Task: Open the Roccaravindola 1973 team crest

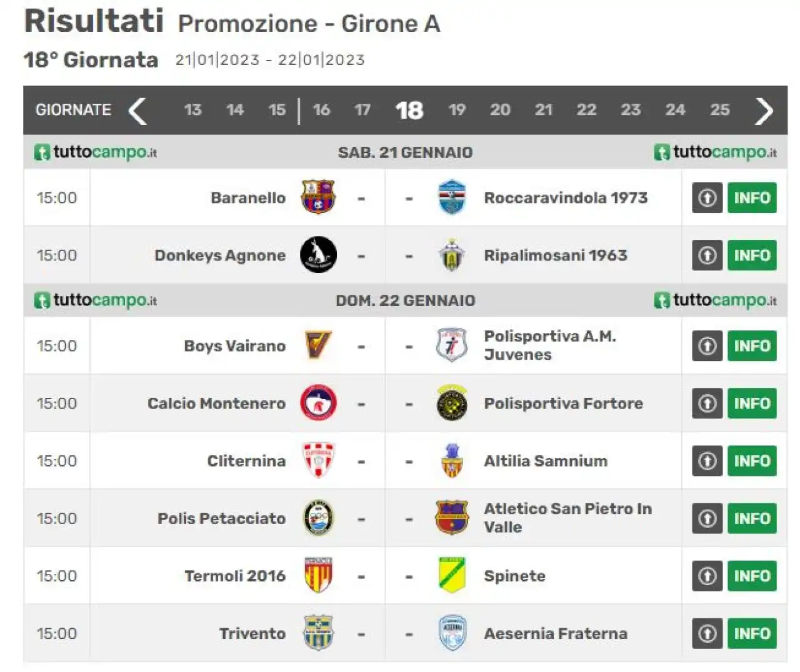Action: tap(452, 197)
